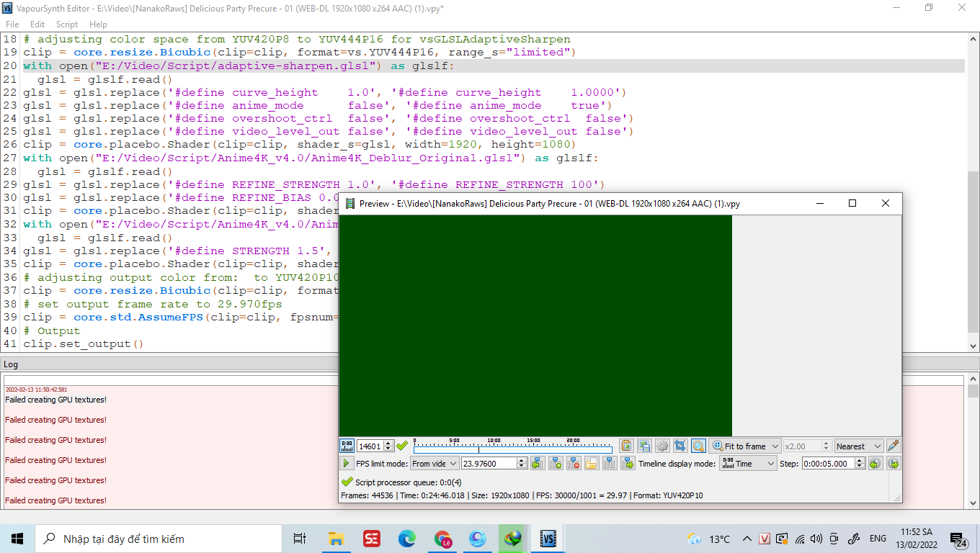The width and height of the screenshot is (980, 553).
Task: Click on the preview timeline slider
Action: click(x=512, y=449)
